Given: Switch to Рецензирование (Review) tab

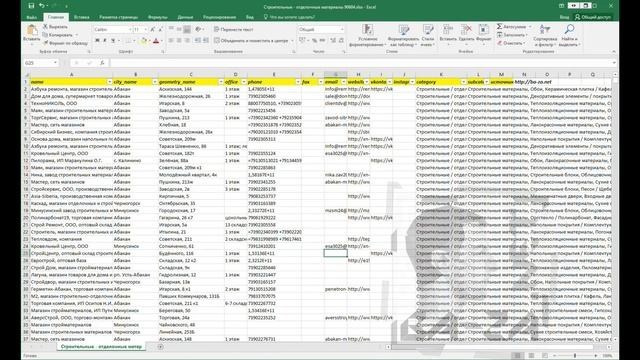Looking at the screenshot, I should click(x=220, y=17).
